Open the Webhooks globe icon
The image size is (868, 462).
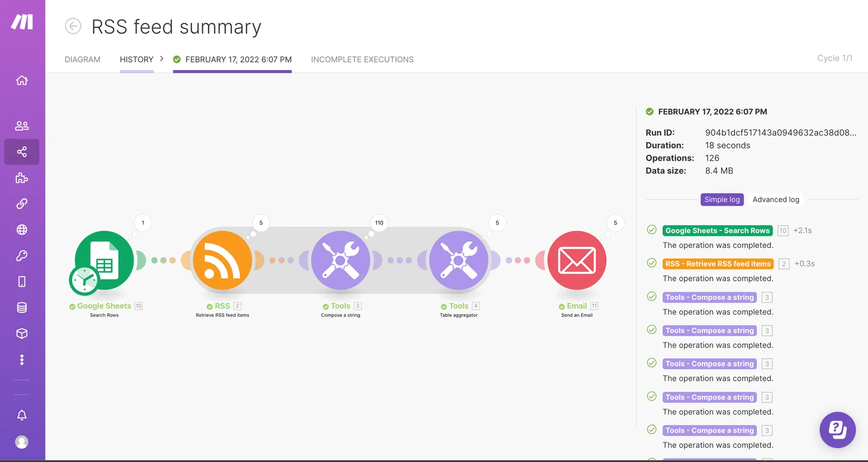[x=22, y=230]
